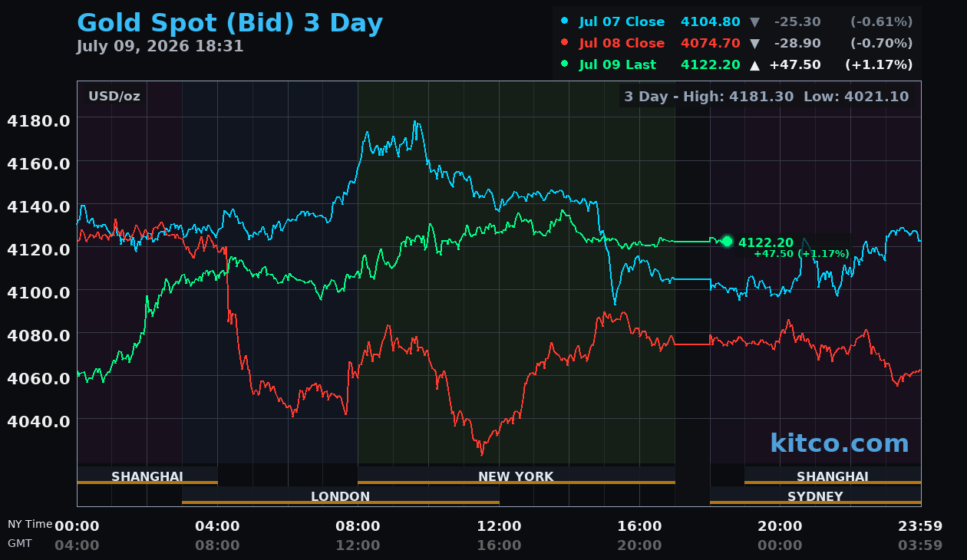Click the date July 09, 2026 18:31
This screenshot has width=967, height=560.
(160, 47)
